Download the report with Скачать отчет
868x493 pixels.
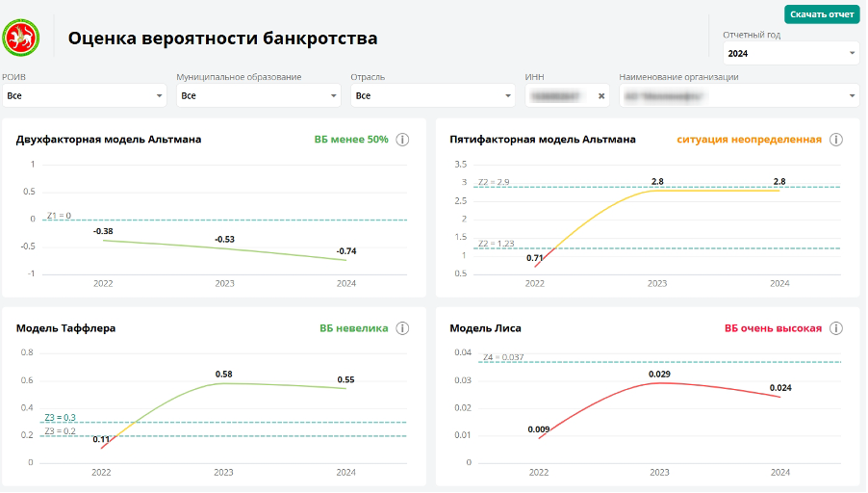[823, 14]
